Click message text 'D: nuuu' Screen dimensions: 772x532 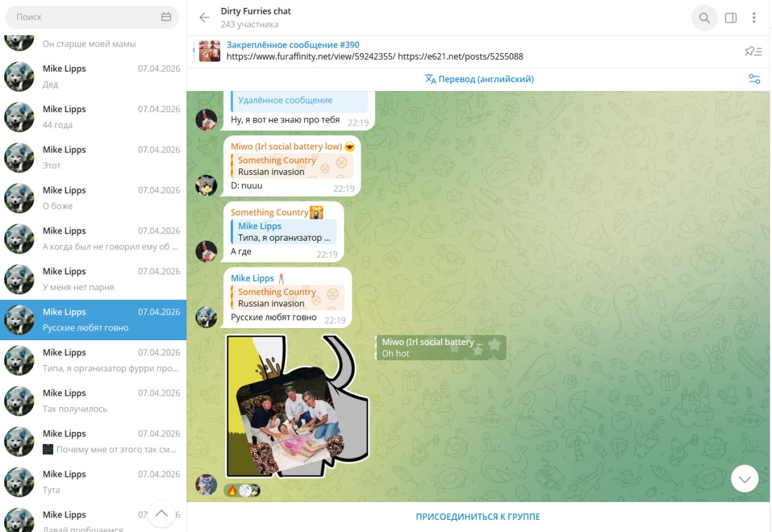247,186
